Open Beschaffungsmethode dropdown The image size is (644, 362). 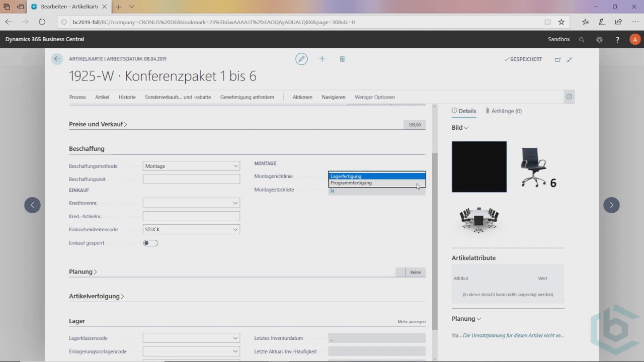235,166
